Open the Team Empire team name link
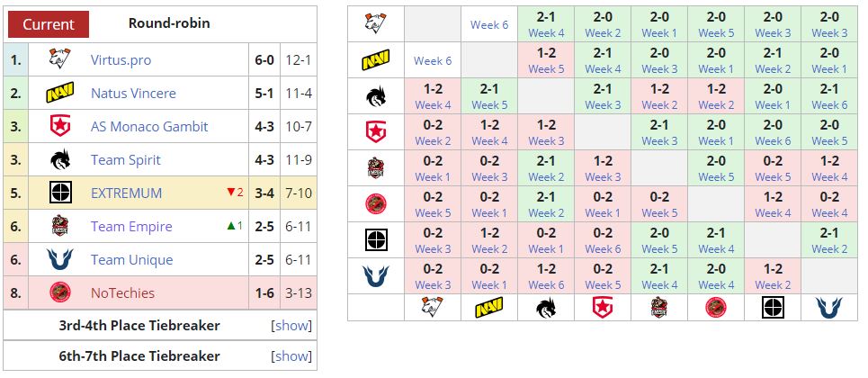868x378 pixels. [131, 227]
